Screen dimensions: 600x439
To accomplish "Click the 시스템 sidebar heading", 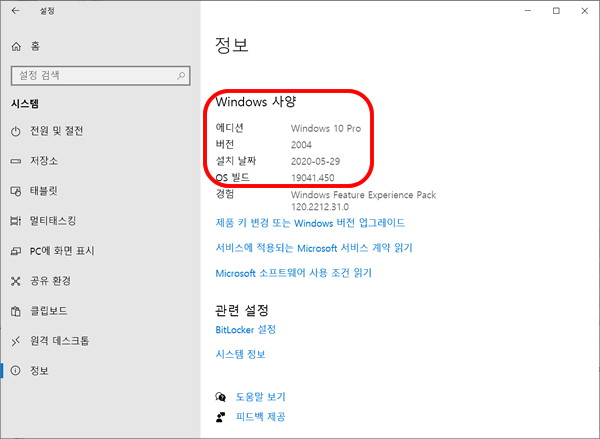I will pos(25,104).
